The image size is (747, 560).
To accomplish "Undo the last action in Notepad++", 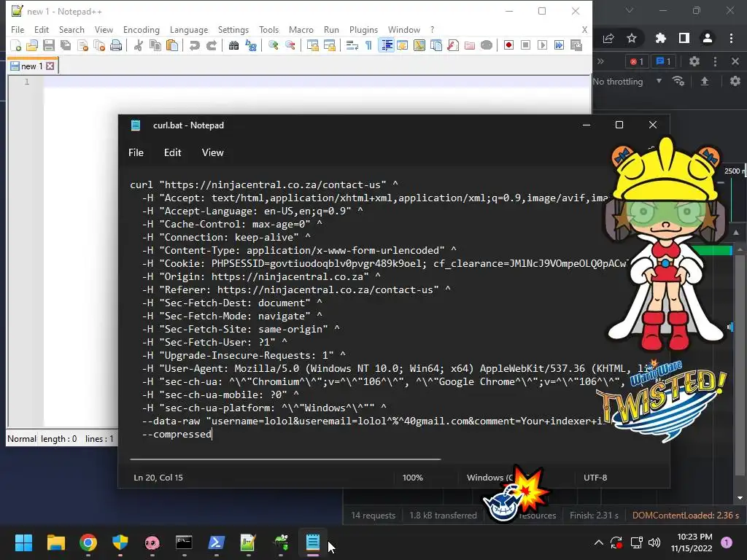I will (194, 45).
